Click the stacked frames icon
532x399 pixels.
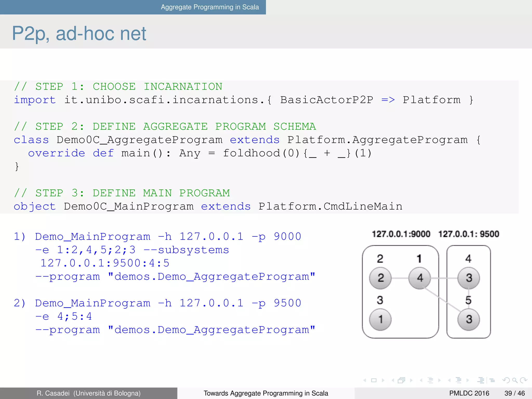pyautogui.click(x=402, y=380)
